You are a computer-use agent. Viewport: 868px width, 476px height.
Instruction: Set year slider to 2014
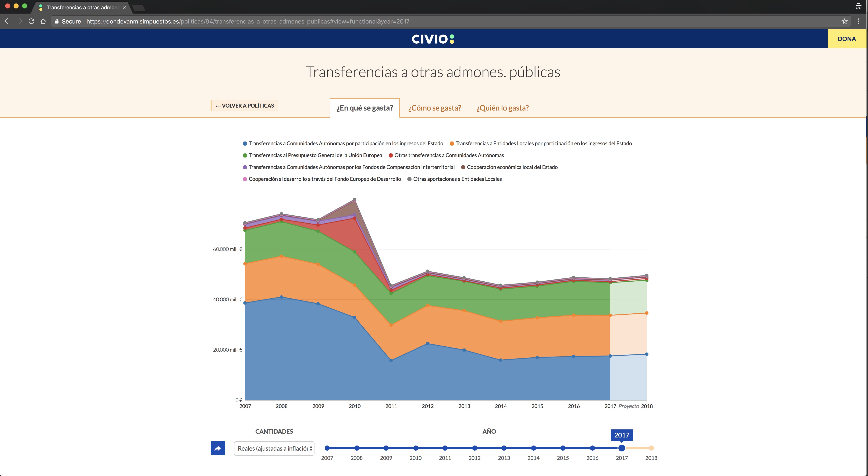tap(533, 448)
